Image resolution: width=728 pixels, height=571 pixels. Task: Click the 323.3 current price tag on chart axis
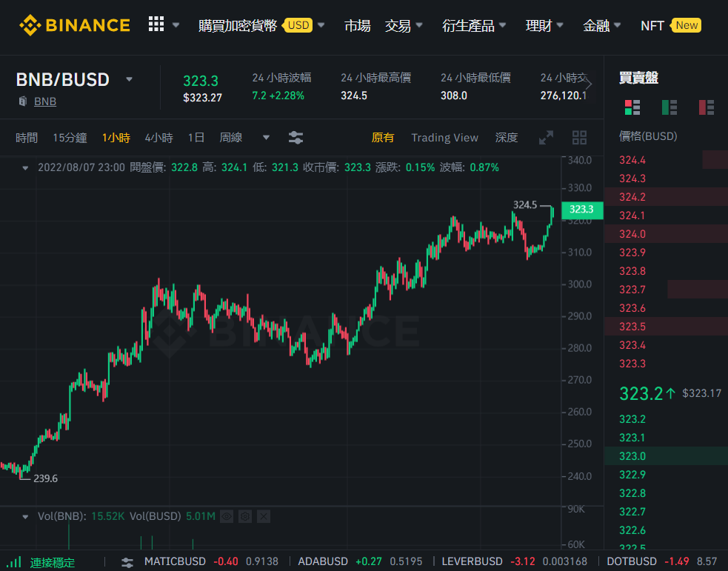[x=582, y=210]
